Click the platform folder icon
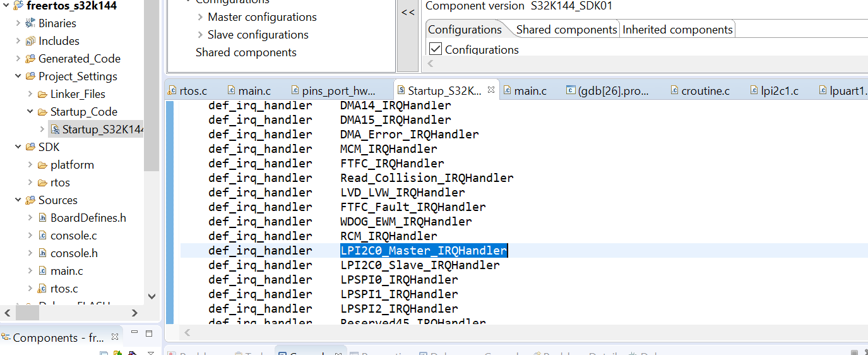 coord(42,165)
